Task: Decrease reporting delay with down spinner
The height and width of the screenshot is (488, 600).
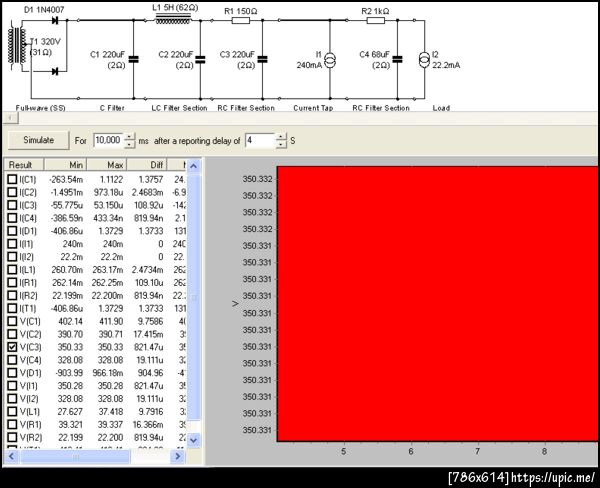Action: (x=281, y=144)
